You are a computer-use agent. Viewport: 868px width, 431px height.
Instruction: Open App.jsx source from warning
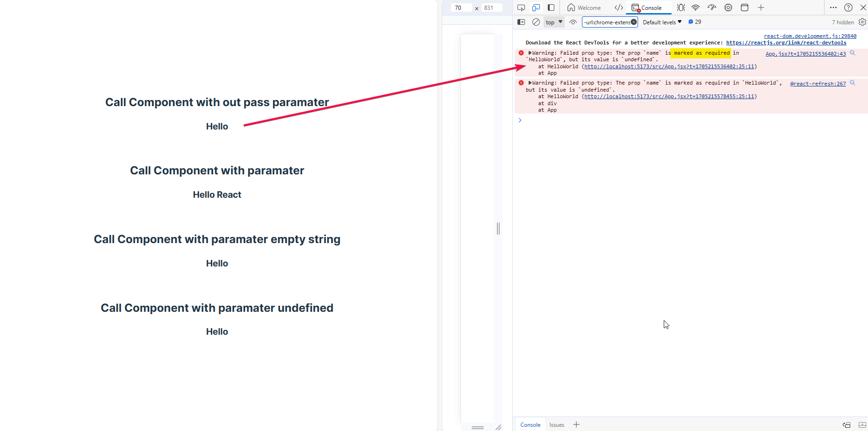805,53
